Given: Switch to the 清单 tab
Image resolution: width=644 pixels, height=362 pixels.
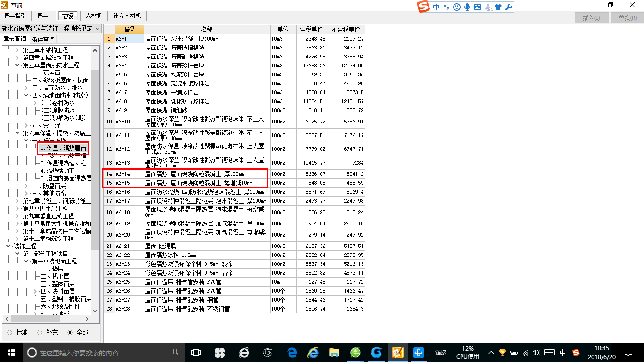Looking at the screenshot, I should (42, 16).
